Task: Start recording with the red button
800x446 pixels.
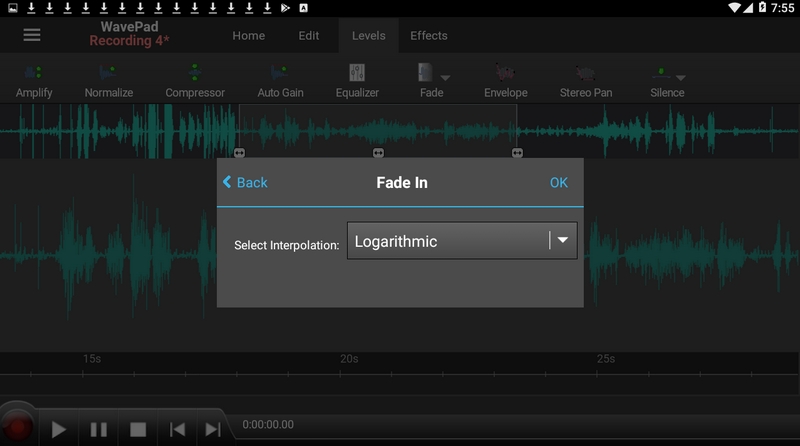Action: pyautogui.click(x=17, y=428)
